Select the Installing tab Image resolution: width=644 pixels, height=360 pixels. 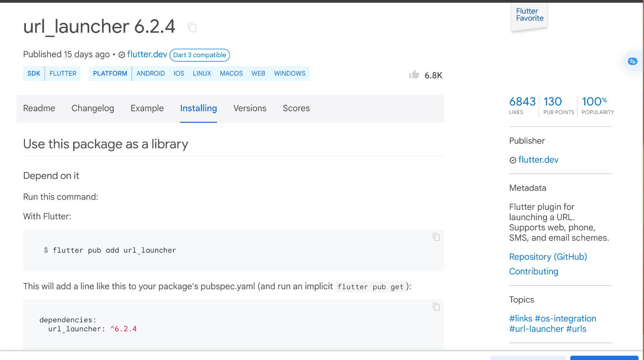[x=198, y=109]
